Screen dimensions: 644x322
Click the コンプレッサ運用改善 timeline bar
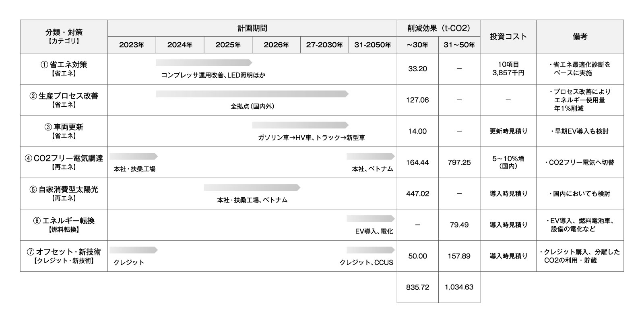203,63
